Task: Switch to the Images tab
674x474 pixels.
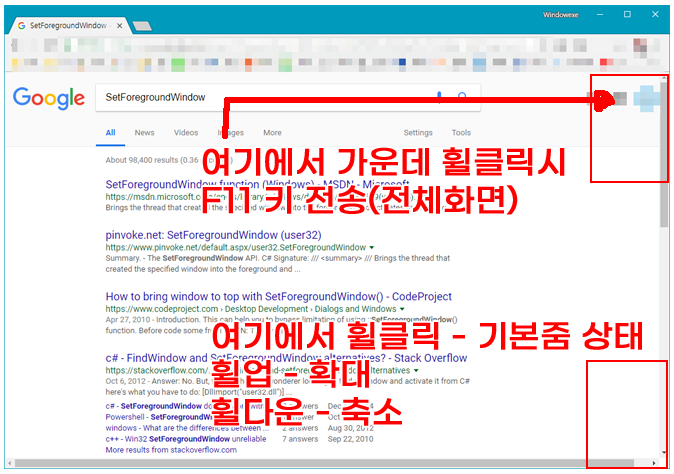Action: coord(231,133)
